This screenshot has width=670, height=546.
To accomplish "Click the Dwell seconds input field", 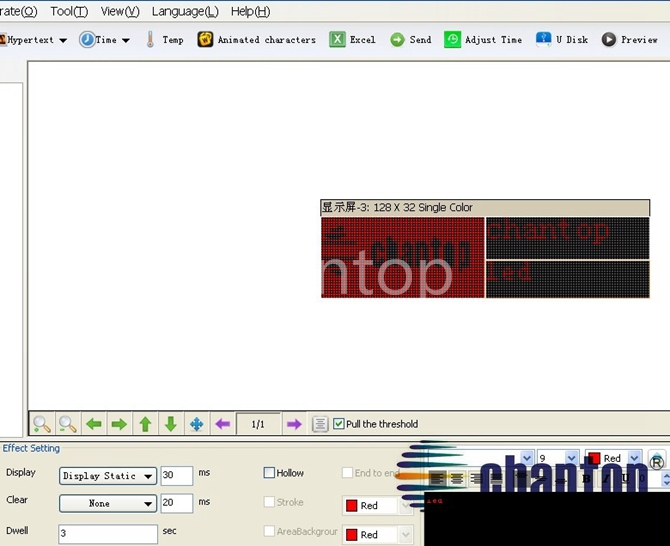I will 108,534.
